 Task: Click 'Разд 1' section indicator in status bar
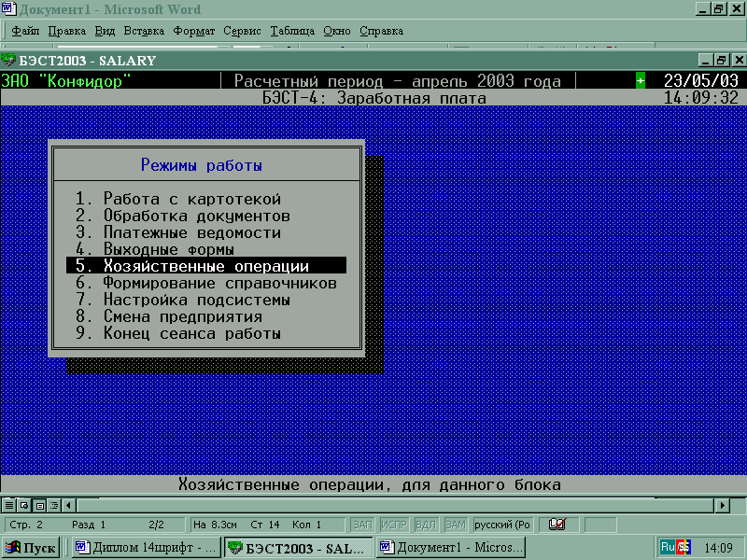pos(89,525)
